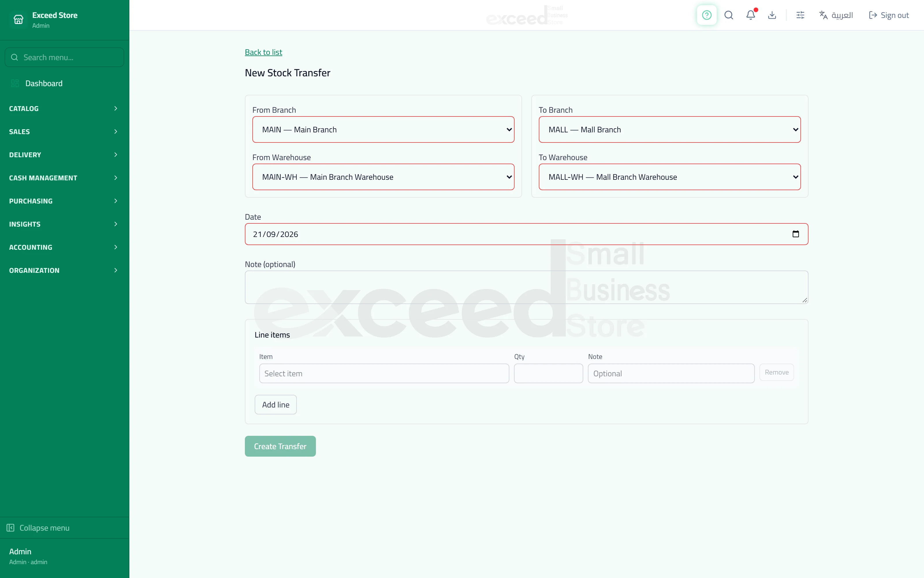Click the Qty input field
924x578 pixels.
pyautogui.click(x=548, y=373)
